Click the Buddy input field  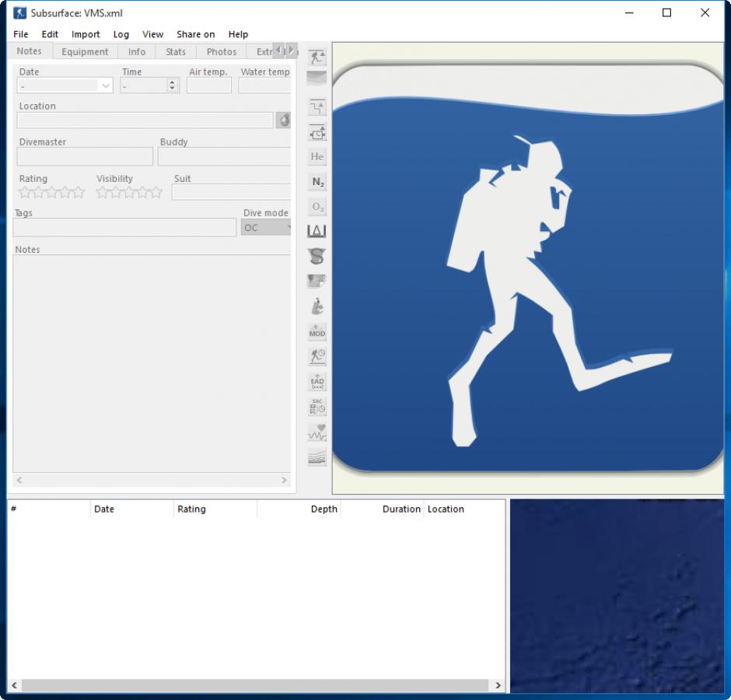coord(224,156)
